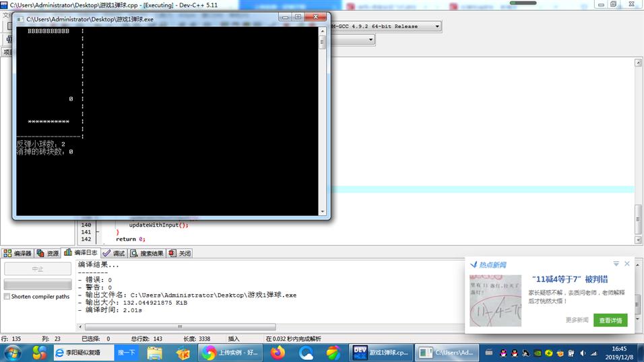Open the 编译器 (Compiler) tab
Image resolution: width=644 pixels, height=362 pixels.
(x=18, y=253)
